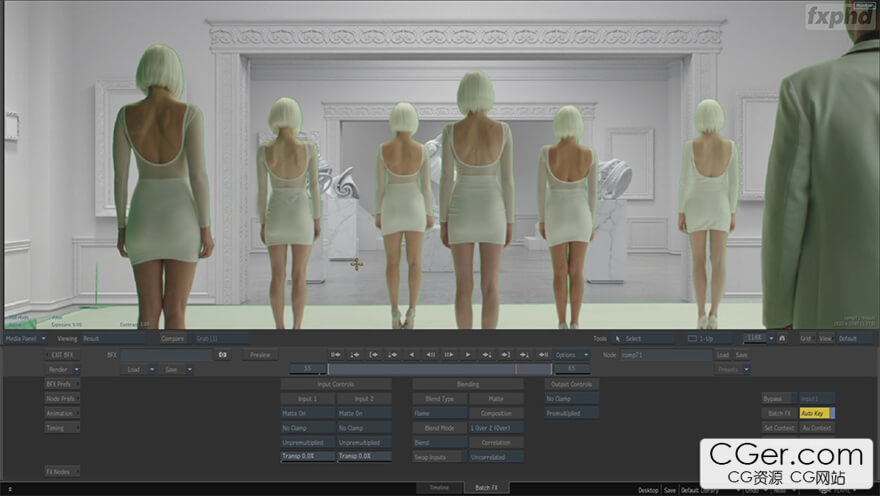Open the Output Controls No Clamp dropdown
Viewport: 880px width, 496px height.
point(571,398)
